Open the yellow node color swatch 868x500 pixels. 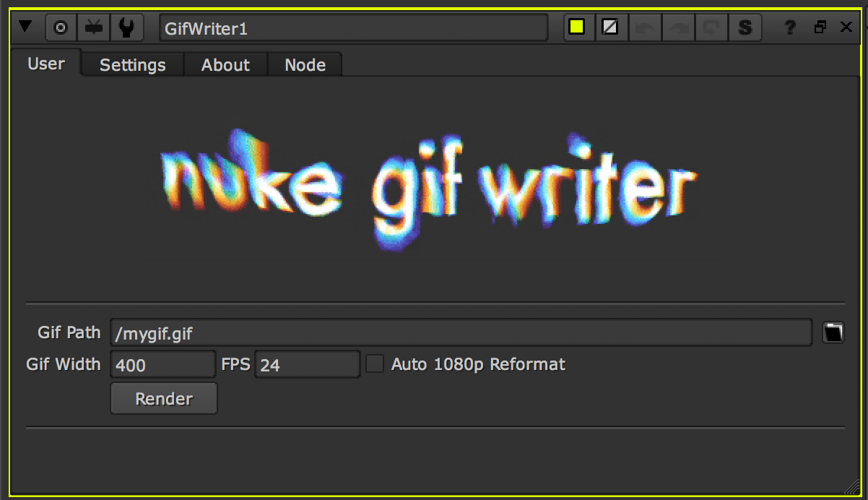[576, 27]
